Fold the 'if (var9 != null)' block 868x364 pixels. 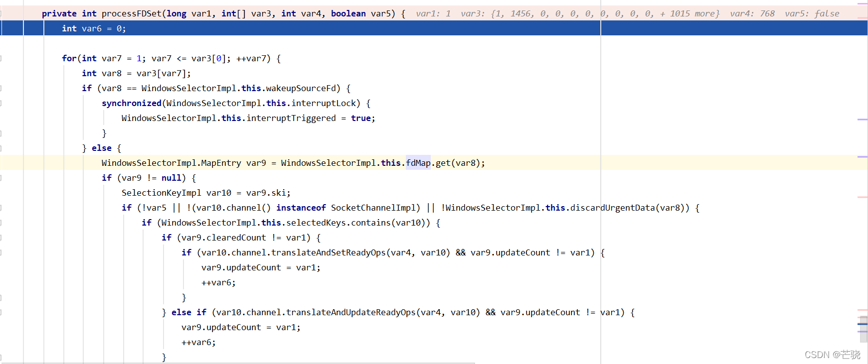[1, 178]
